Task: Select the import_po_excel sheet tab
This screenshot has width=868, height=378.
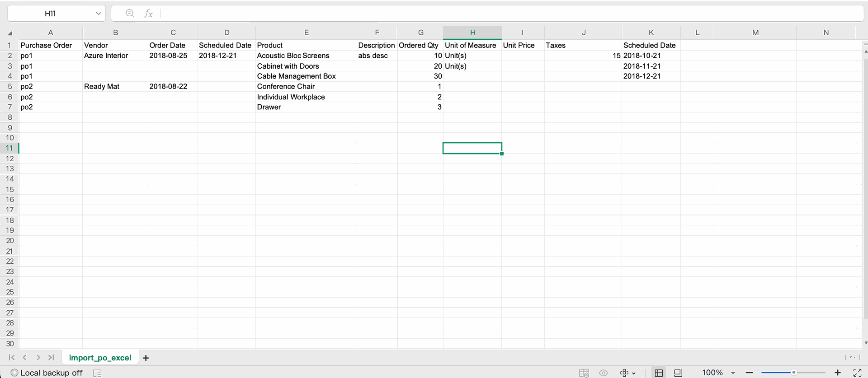Action: [x=100, y=358]
